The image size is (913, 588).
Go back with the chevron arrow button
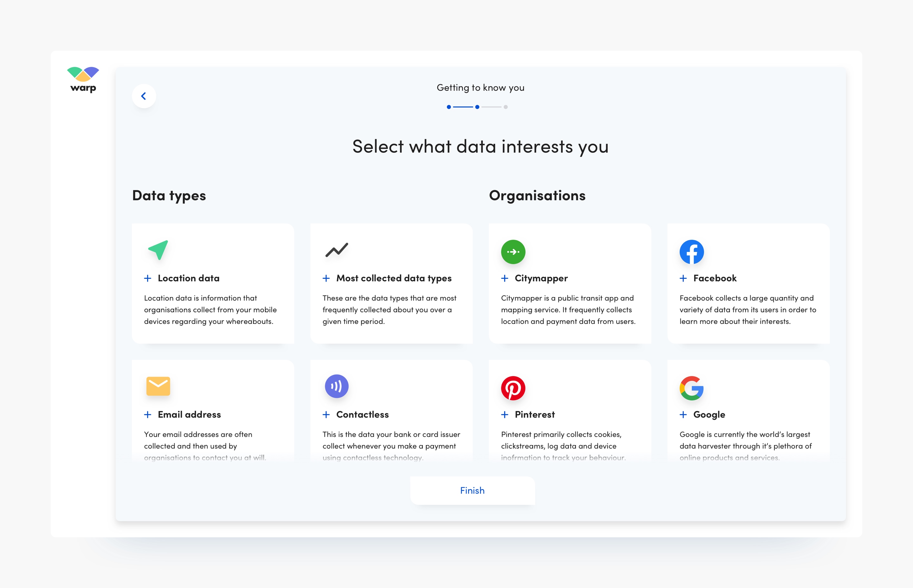(144, 96)
